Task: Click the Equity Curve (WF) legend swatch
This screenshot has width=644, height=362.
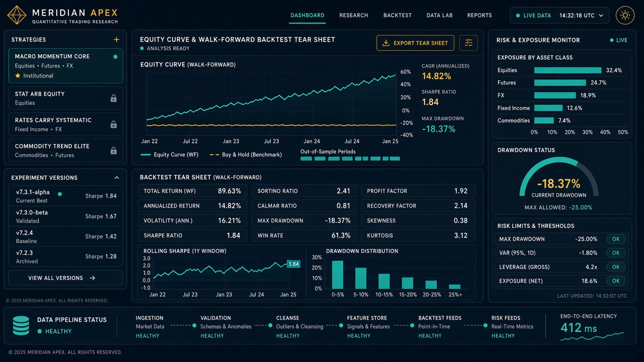Action: (x=146, y=155)
